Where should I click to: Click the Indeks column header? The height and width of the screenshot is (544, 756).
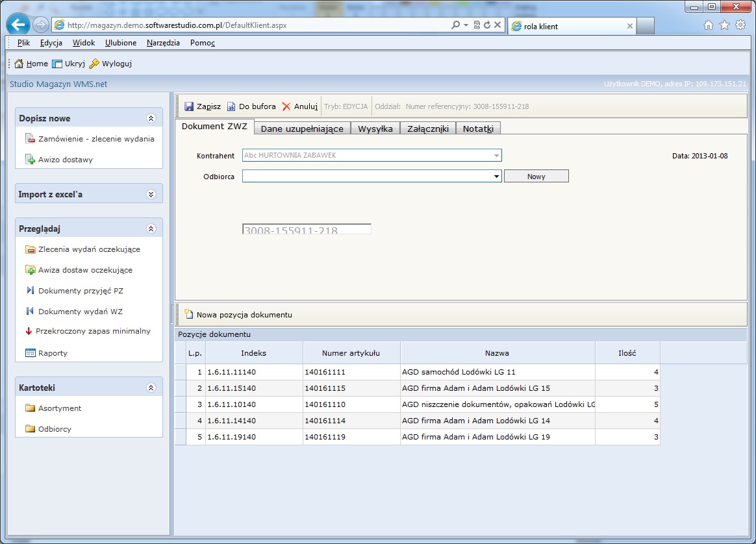[253, 353]
